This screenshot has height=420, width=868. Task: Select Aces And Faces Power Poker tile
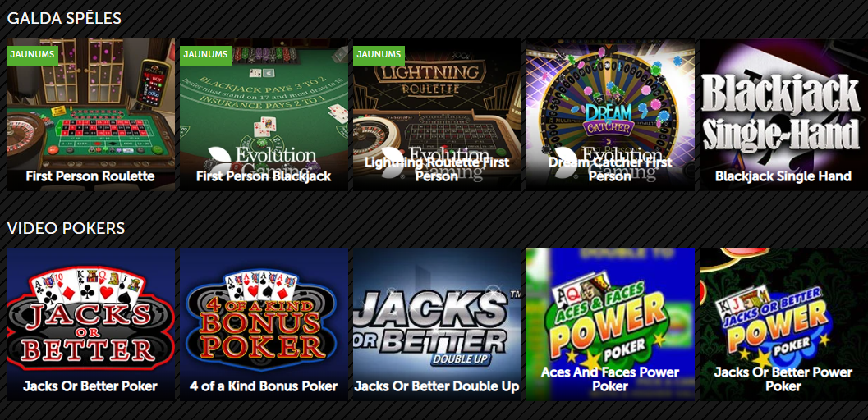[x=611, y=324]
